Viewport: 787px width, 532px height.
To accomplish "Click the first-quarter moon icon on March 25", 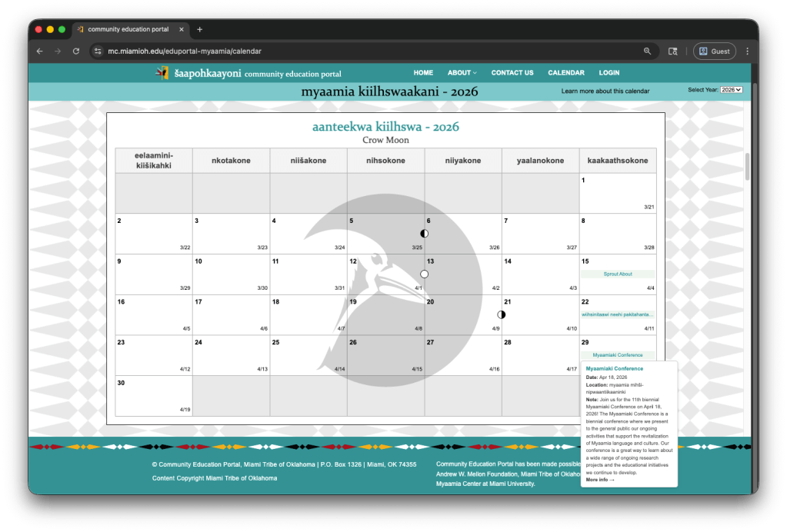I will pos(424,233).
